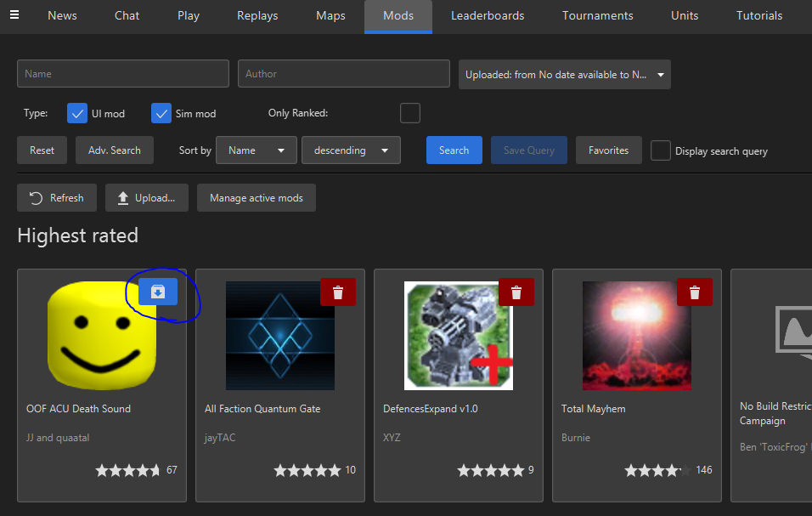
Task: Click the DefencesExpand v1.0 title text
Action: pyautogui.click(x=431, y=409)
